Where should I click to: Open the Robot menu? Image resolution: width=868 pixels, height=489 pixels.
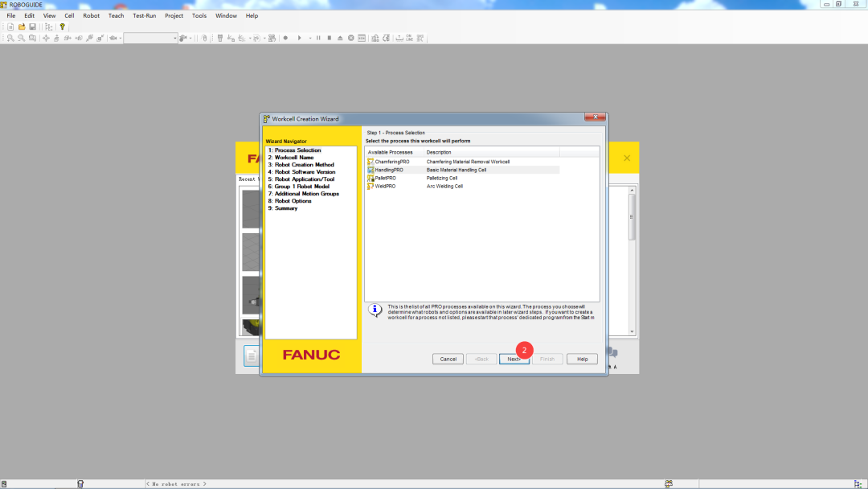(92, 15)
